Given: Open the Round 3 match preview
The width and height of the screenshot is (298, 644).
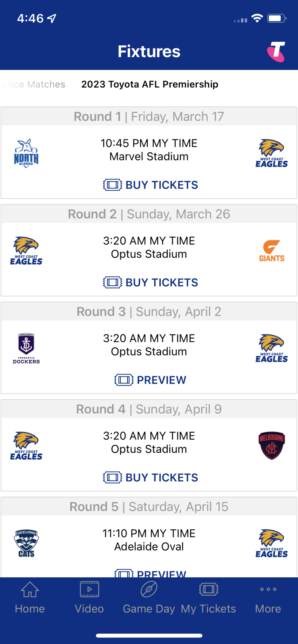Looking at the screenshot, I should click(150, 380).
